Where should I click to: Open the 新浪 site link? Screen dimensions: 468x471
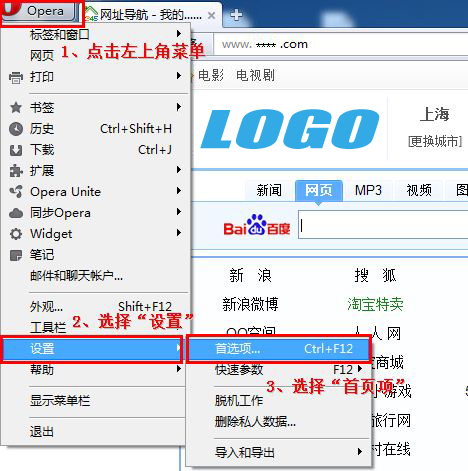[x=250, y=275]
